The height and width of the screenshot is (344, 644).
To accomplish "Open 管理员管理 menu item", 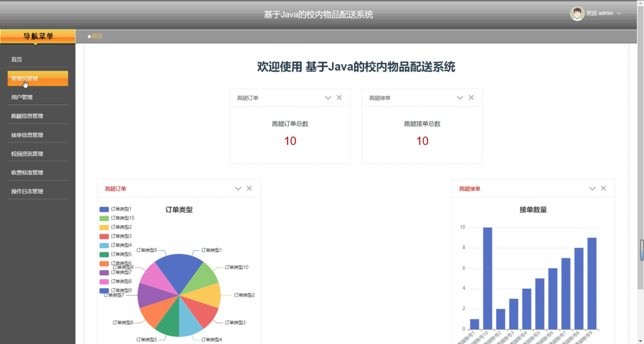I will point(38,79).
